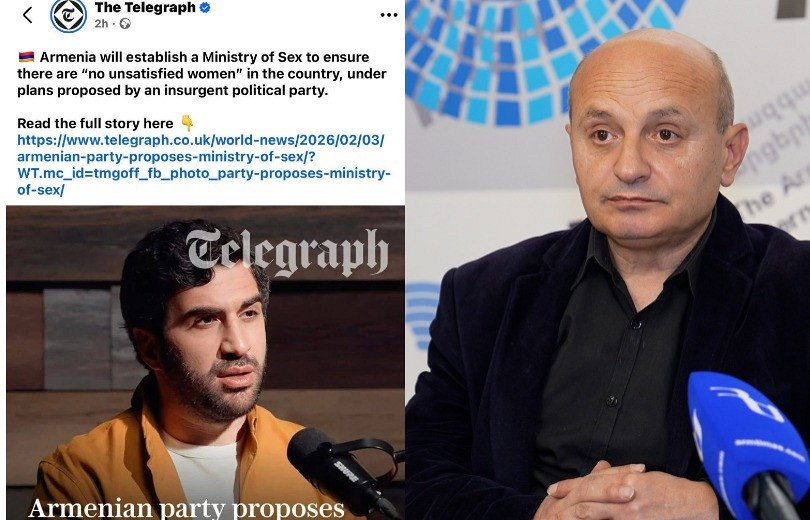This screenshot has height=520, width=810.
Task: Open The Telegraph profile avatar
Action: click(68, 15)
